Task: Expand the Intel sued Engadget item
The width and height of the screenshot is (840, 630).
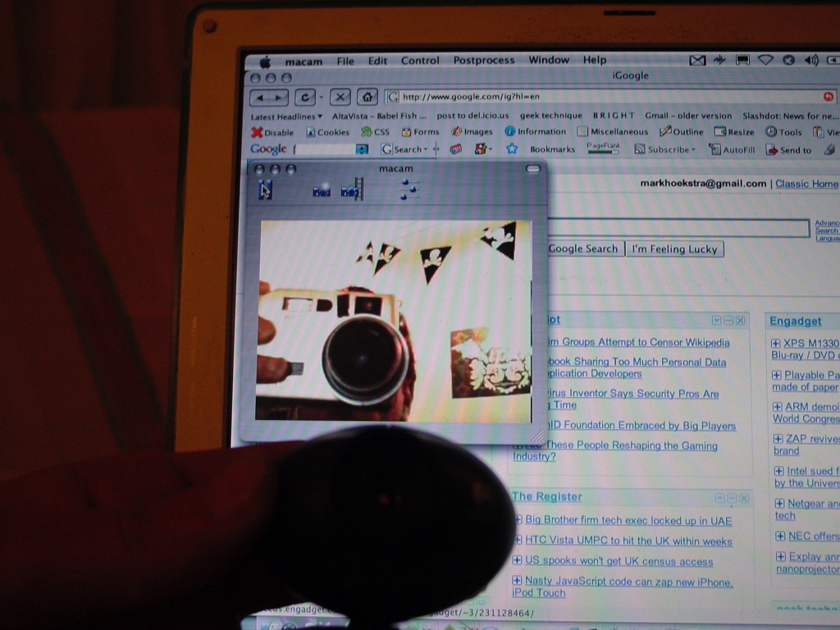Action: [x=779, y=471]
